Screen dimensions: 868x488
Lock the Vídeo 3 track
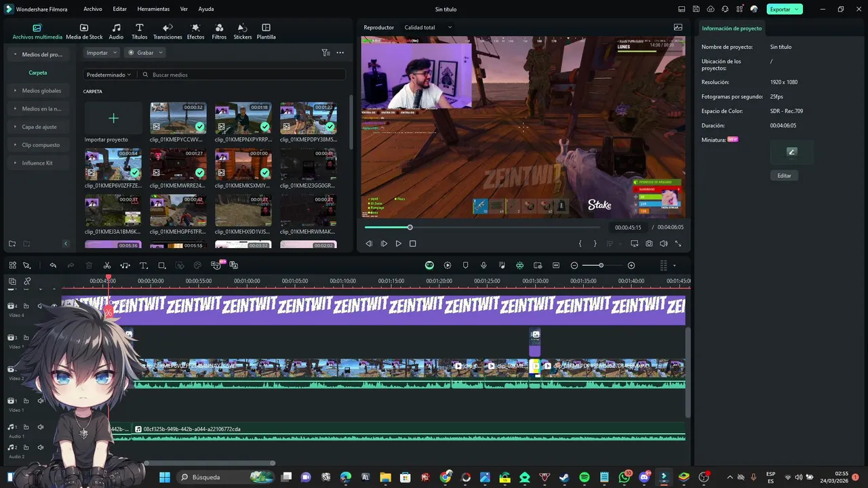click(26, 338)
